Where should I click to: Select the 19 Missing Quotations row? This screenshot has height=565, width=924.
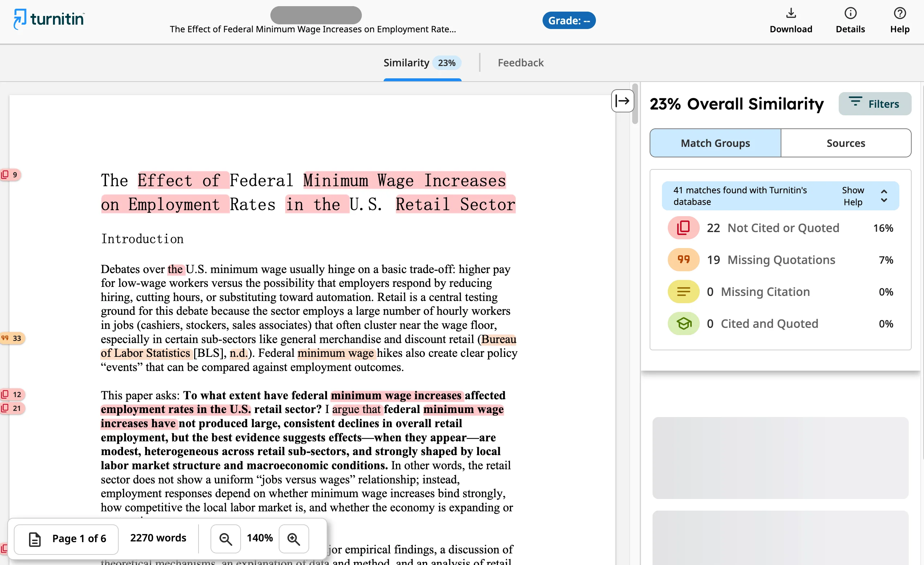click(780, 260)
